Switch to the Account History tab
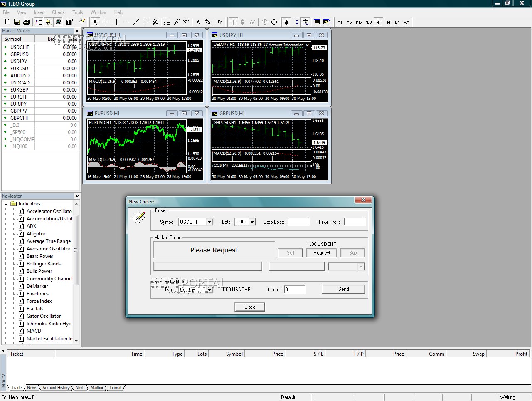 pyautogui.click(x=56, y=388)
